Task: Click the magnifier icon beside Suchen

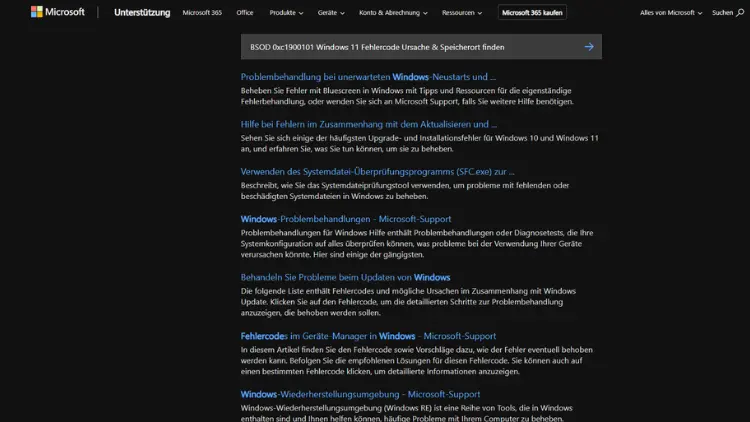Action: tap(740, 13)
